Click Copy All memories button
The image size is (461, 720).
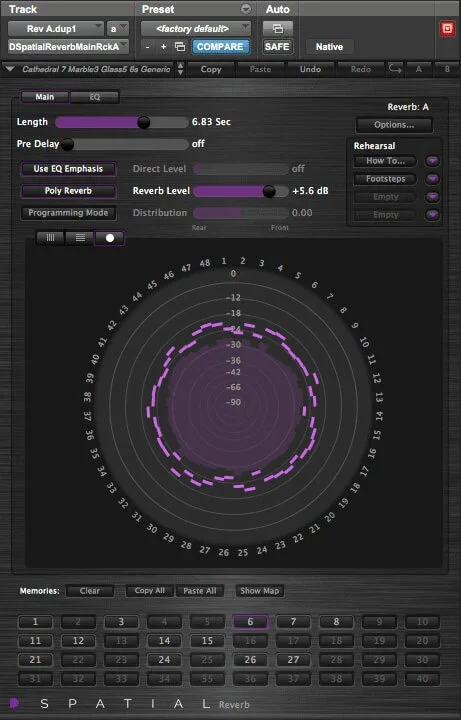point(150,591)
